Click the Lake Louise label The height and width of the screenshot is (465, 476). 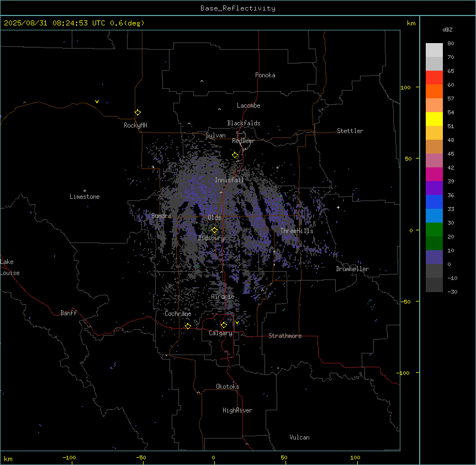[9, 267]
